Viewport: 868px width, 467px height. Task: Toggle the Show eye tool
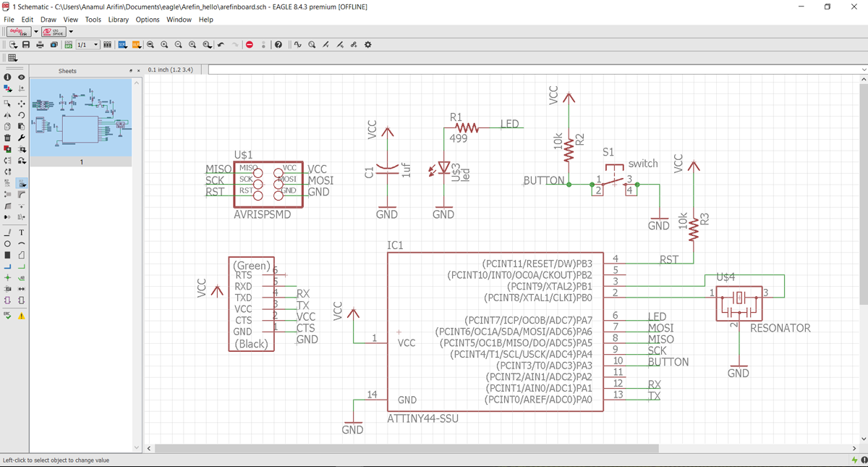[x=22, y=77]
